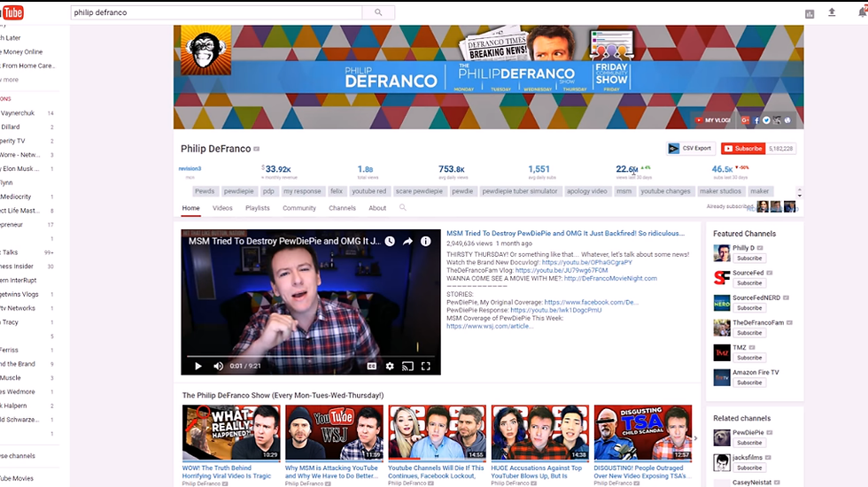Subscribe to TMZ channel

click(749, 358)
